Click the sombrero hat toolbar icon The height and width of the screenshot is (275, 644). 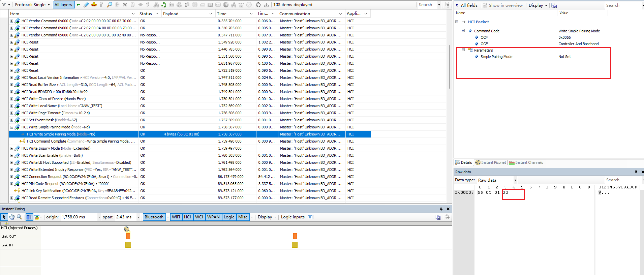(94, 5)
